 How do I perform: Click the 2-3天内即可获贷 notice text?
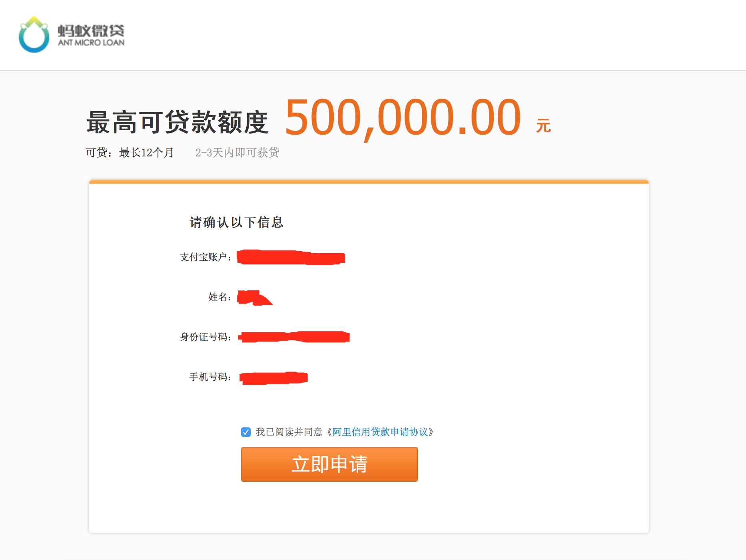[x=237, y=153]
